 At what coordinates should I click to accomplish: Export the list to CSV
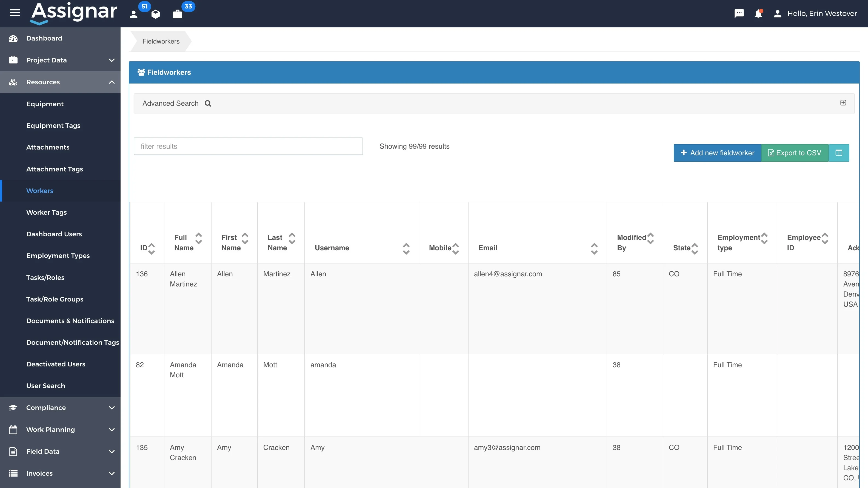pyautogui.click(x=795, y=153)
